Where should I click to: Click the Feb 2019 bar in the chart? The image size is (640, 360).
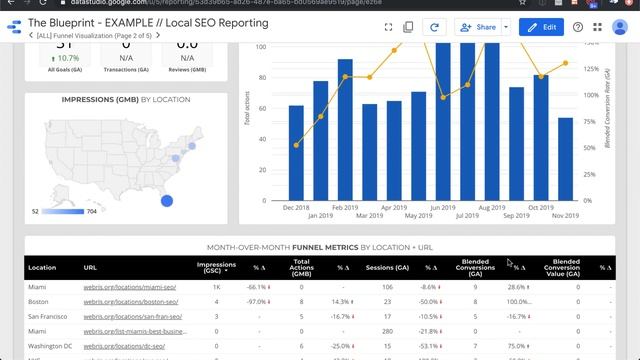(345, 130)
